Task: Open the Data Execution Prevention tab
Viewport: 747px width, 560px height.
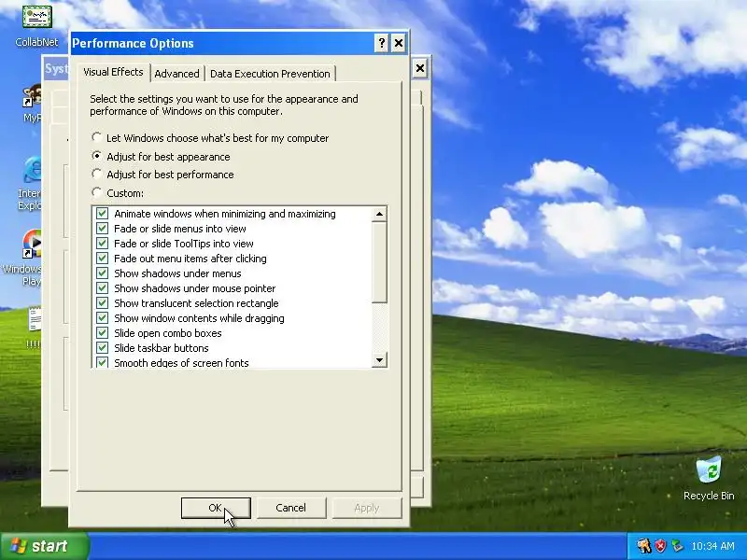Action: 270,74
